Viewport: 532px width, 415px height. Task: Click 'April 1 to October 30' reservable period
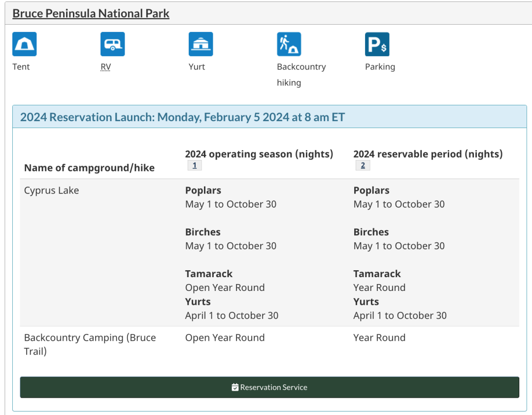(x=400, y=316)
